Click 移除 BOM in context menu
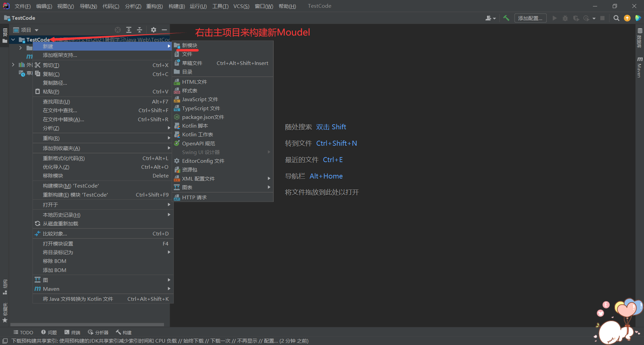 coord(103,261)
